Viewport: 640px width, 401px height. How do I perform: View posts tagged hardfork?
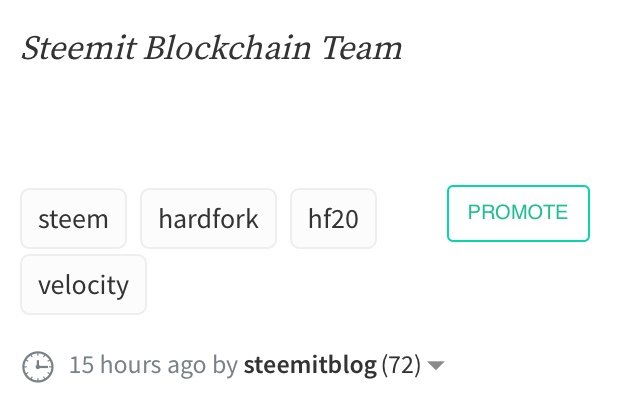pos(208,218)
